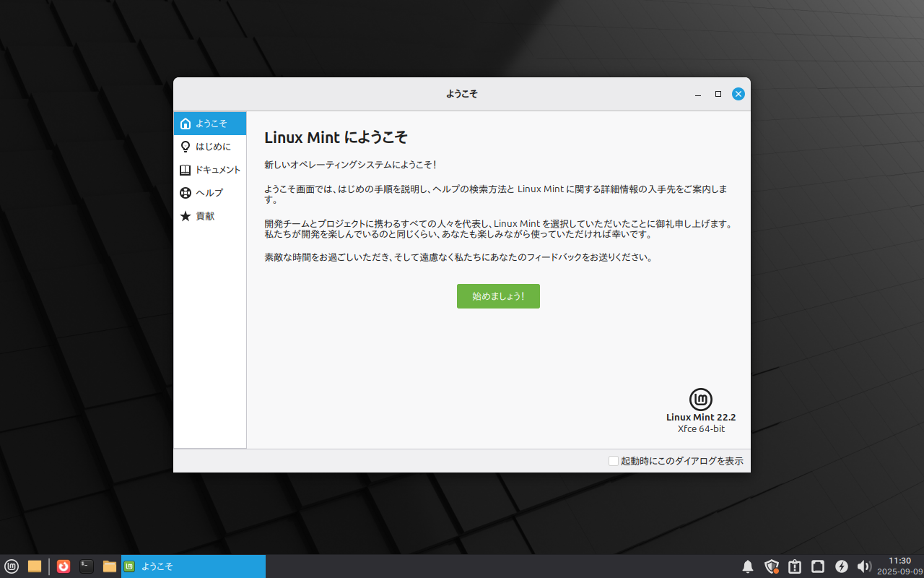The height and width of the screenshot is (578, 924).
Task: Open the update manager shield icon
Action: [x=772, y=566]
